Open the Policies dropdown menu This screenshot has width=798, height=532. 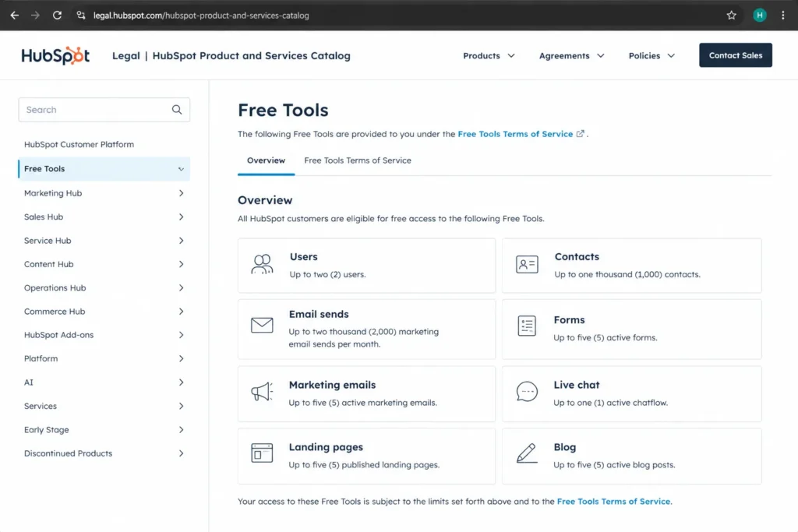tap(652, 55)
